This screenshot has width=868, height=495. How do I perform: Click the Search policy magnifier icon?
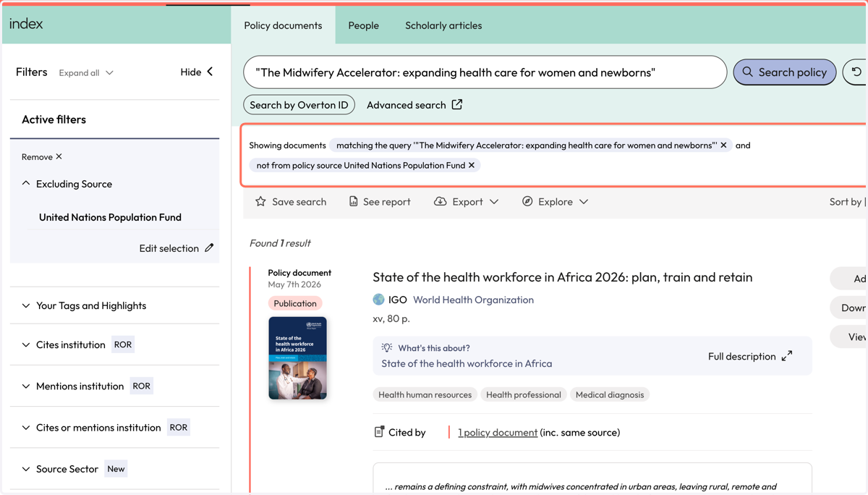point(748,72)
